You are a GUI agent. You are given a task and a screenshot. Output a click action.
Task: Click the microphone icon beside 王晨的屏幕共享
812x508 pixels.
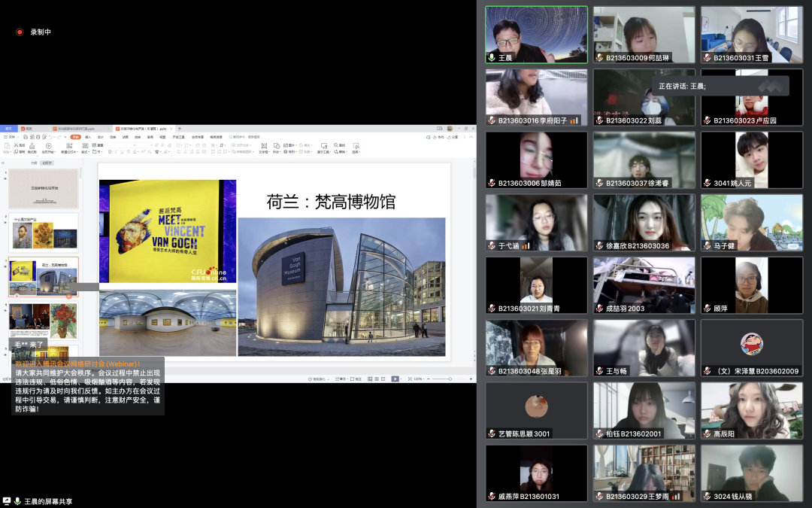click(17, 500)
